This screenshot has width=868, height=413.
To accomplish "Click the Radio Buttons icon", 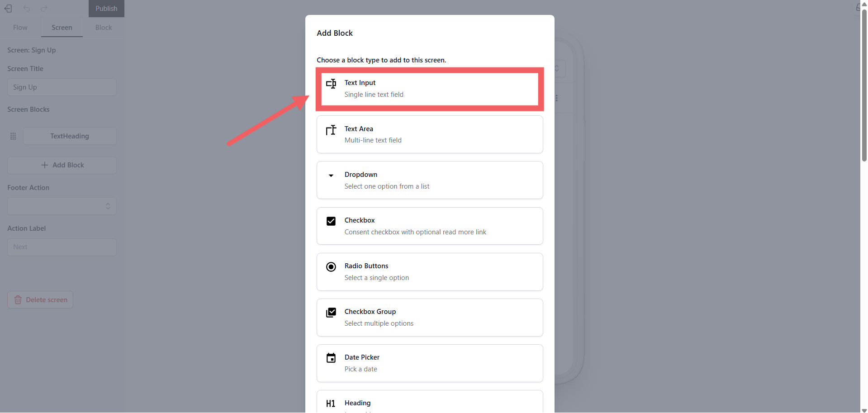I will point(331,267).
